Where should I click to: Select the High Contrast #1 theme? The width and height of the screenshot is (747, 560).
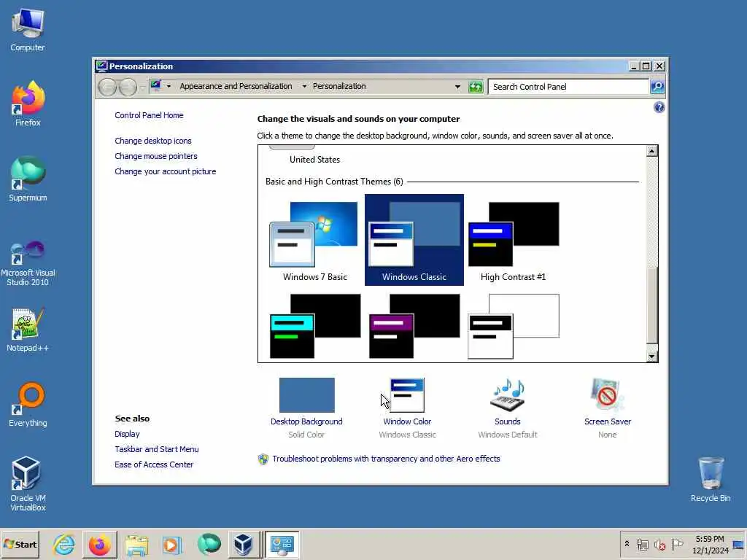(513, 240)
